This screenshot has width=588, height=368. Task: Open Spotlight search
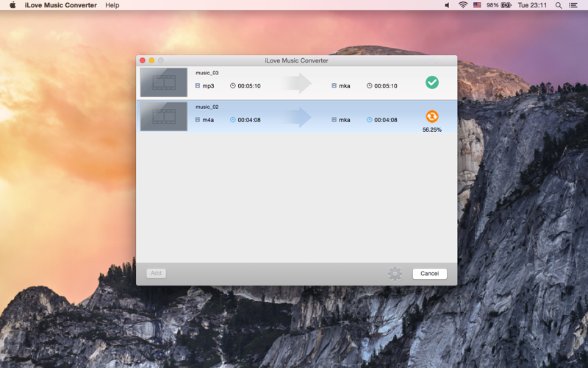(559, 5)
